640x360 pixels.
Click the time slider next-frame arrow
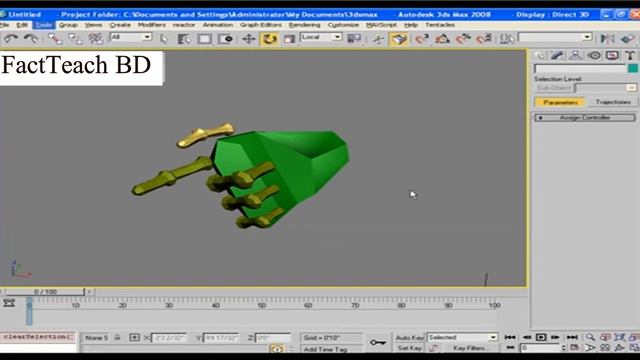89,292
